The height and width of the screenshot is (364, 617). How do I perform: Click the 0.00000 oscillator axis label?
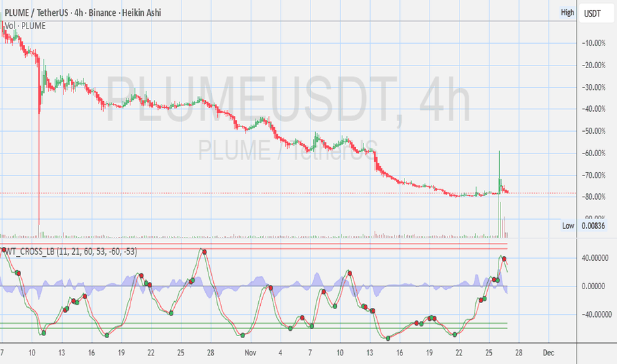click(593, 286)
